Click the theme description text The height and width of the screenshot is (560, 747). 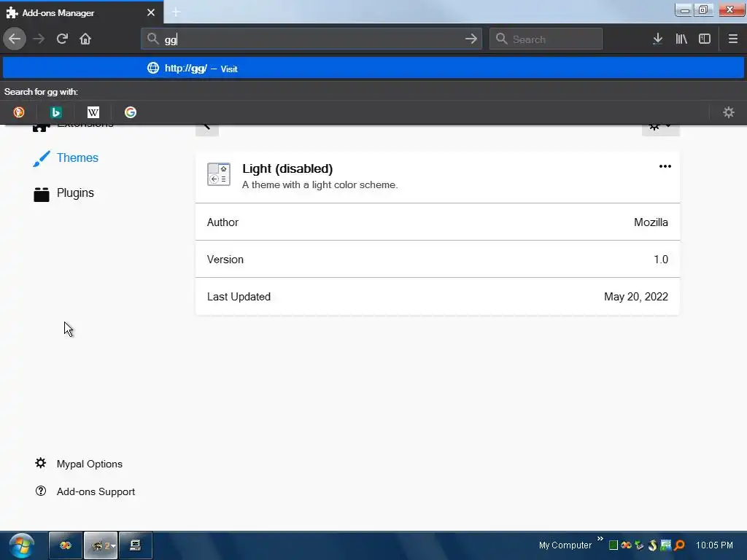[x=320, y=184]
